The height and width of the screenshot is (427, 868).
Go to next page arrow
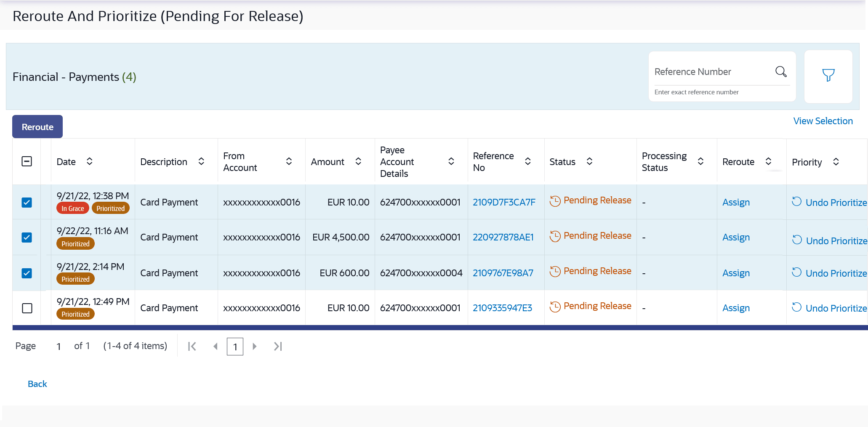click(254, 346)
